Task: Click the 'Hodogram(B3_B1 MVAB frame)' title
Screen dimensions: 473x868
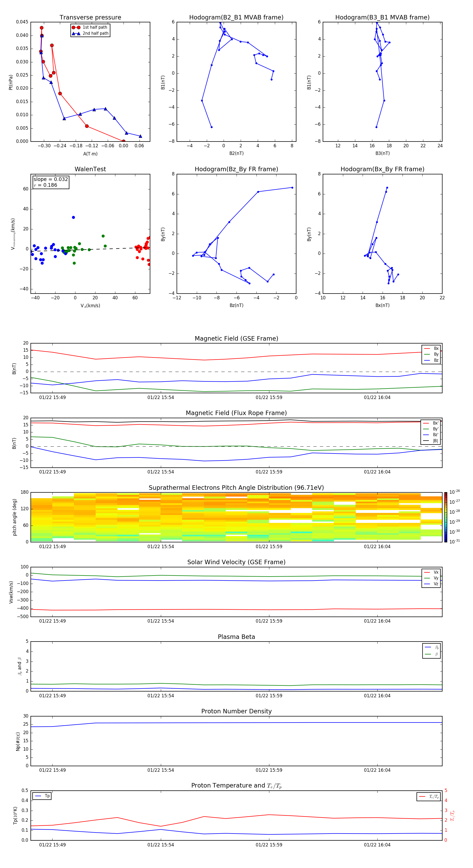Action: coord(382,18)
